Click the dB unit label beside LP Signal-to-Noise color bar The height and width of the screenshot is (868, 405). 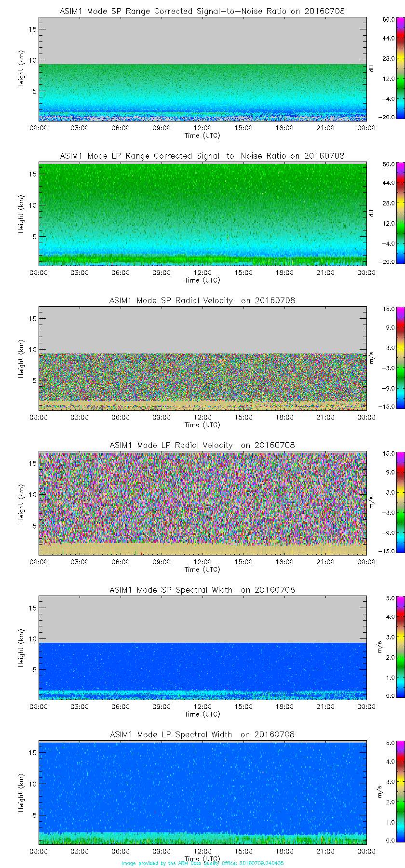click(371, 213)
